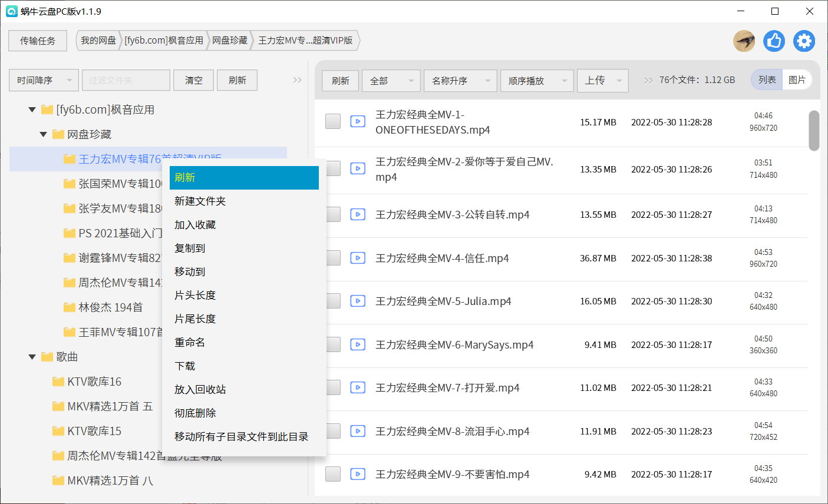
Task: Collapse the 网盘珍藏 tree node
Action: pyautogui.click(x=44, y=134)
